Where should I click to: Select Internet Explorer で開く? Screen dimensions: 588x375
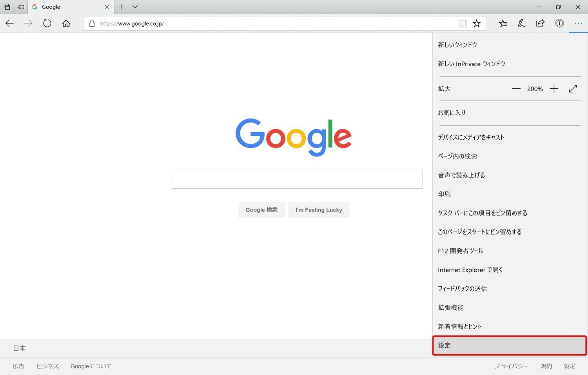(x=510, y=270)
